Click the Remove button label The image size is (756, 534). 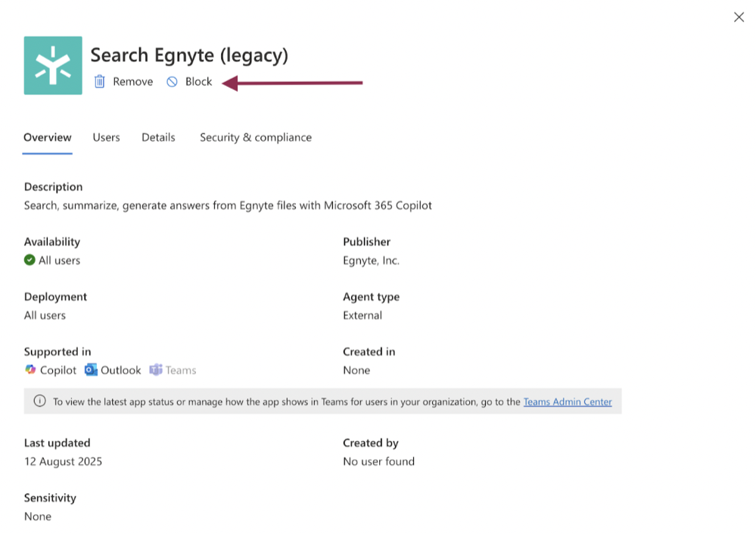[133, 81]
